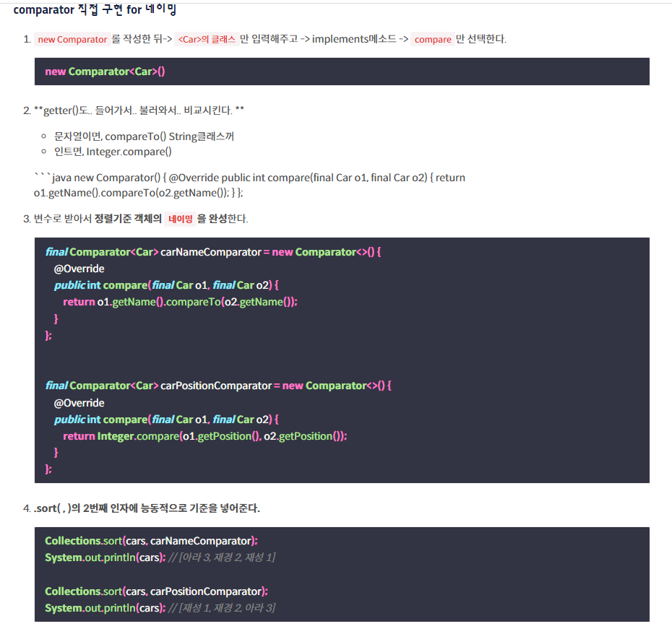Click the inline code "compare" in step 1
Viewport: 672px width, 634px height.
point(433,40)
